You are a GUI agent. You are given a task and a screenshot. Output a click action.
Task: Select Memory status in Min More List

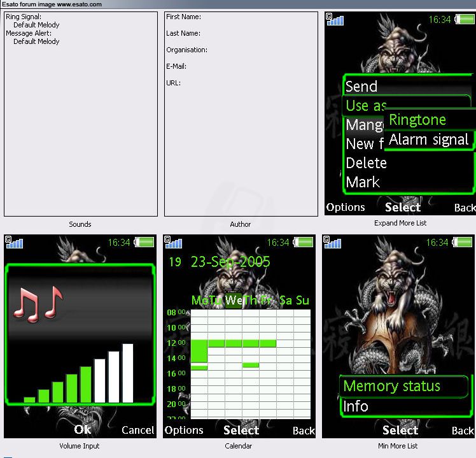404,386
